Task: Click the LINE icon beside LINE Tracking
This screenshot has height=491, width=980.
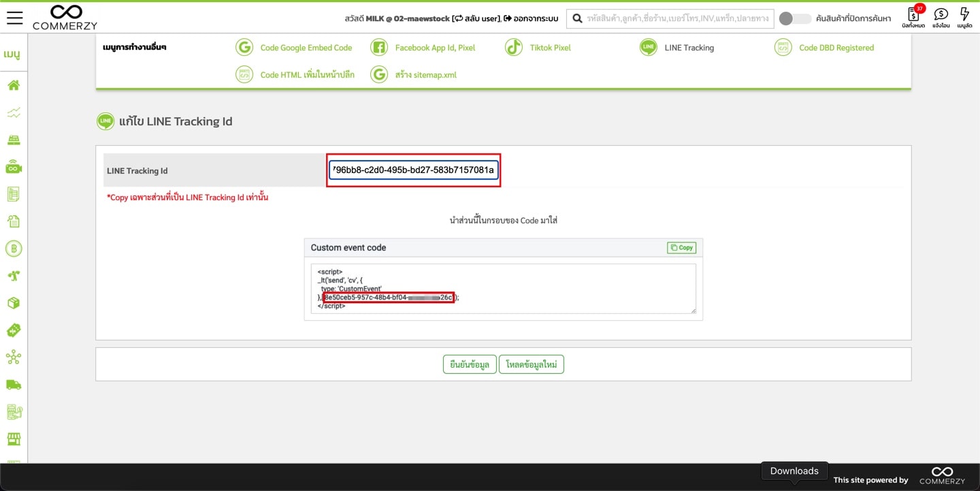Action: (649, 48)
